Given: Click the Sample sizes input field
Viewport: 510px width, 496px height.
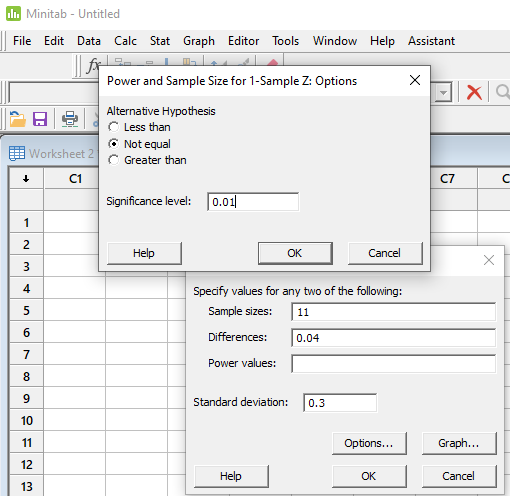Looking at the screenshot, I should click(393, 312).
